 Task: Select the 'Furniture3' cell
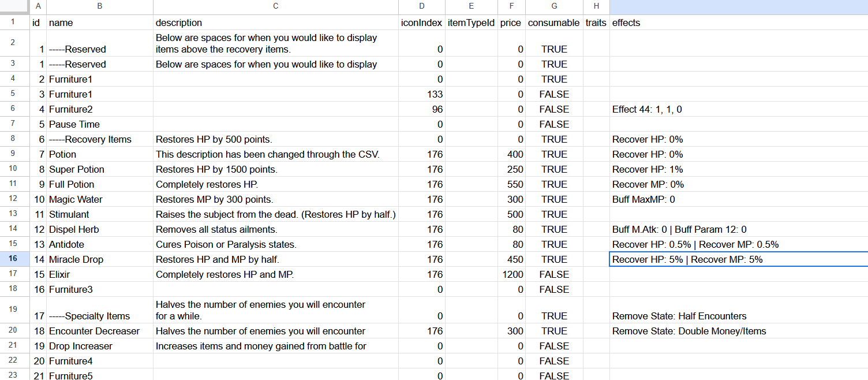(100, 289)
